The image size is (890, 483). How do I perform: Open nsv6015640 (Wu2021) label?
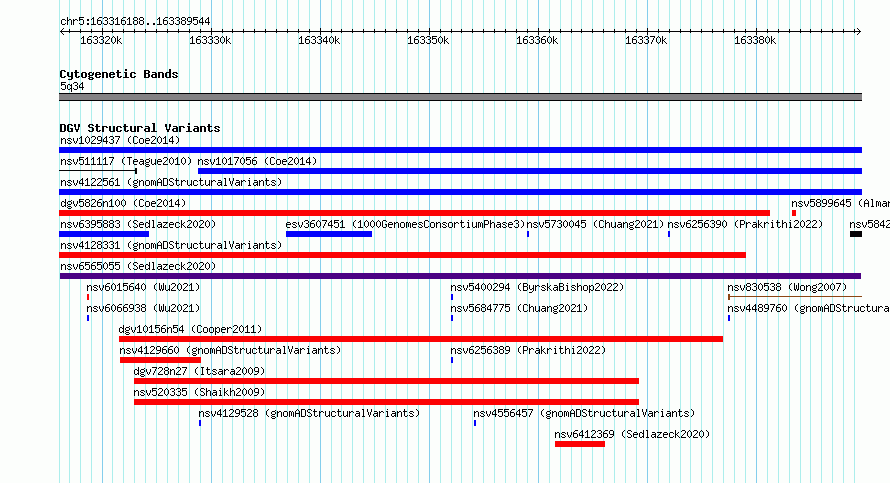point(143,287)
